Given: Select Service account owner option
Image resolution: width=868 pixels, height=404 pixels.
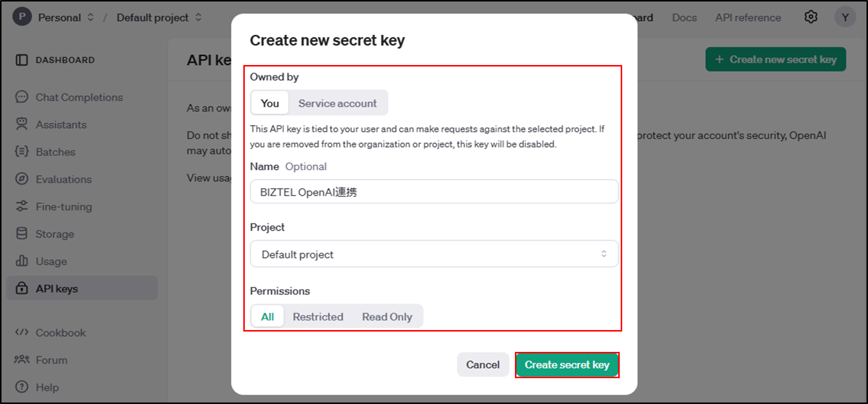Looking at the screenshot, I should point(337,103).
